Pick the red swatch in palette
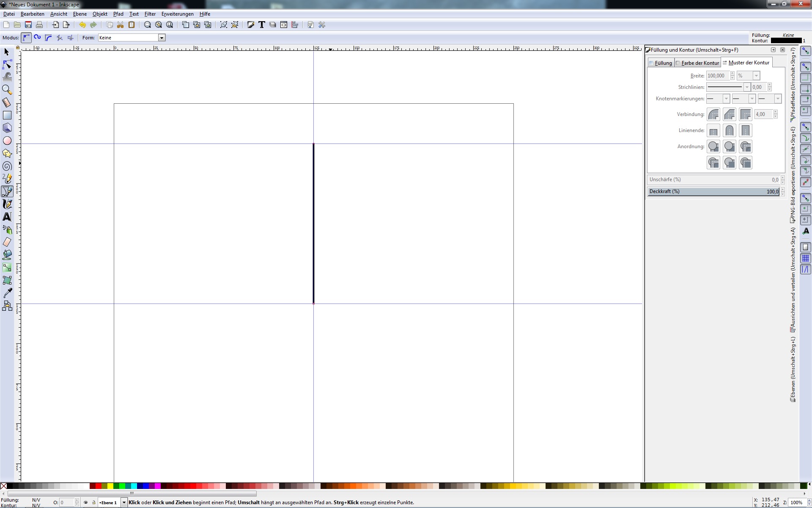The width and height of the screenshot is (812, 508). pyautogui.click(x=99, y=486)
